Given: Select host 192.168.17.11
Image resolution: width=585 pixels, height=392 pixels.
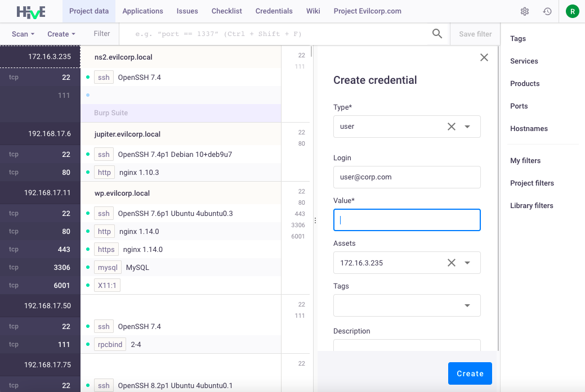Looking at the screenshot, I should 41,193.
